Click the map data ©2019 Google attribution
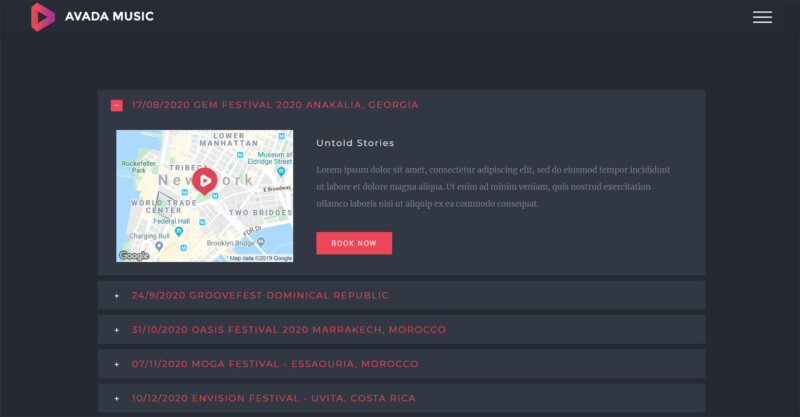Image resolution: width=800 pixels, height=417 pixels. (261, 258)
